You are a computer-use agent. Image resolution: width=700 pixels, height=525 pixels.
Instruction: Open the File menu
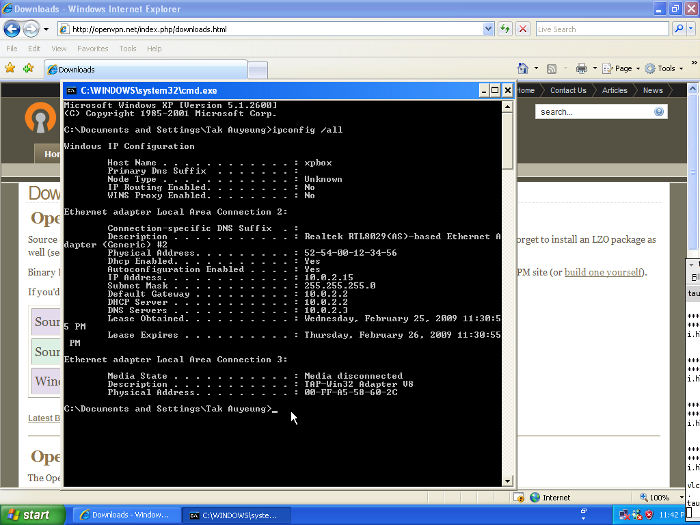point(12,49)
